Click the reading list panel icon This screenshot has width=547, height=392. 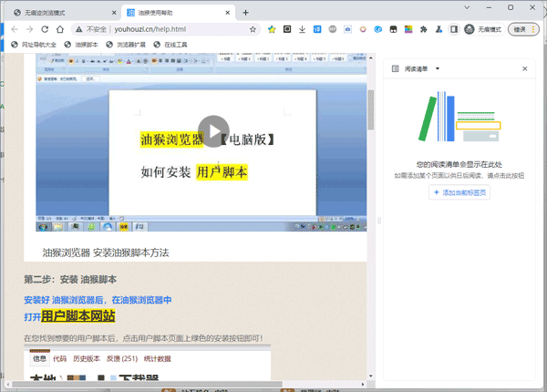pos(396,68)
